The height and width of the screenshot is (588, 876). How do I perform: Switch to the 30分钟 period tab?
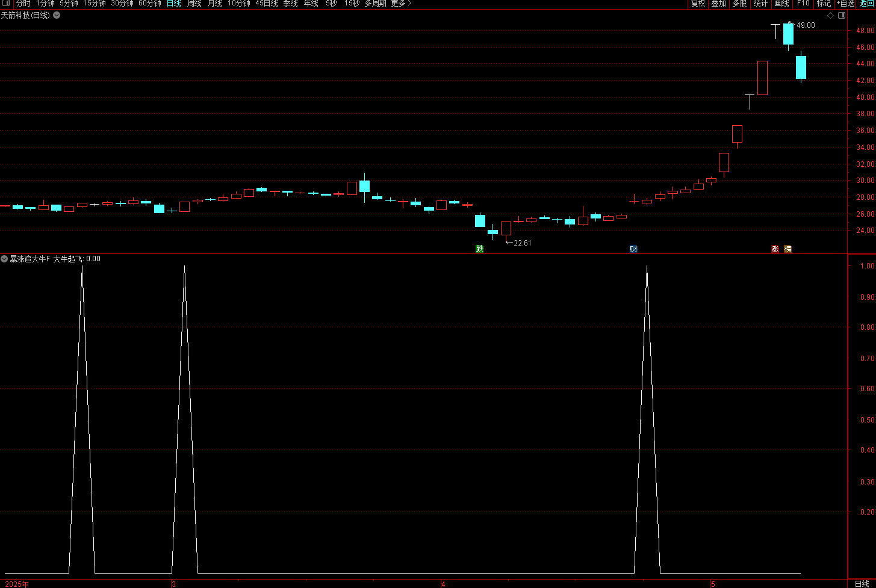click(122, 4)
